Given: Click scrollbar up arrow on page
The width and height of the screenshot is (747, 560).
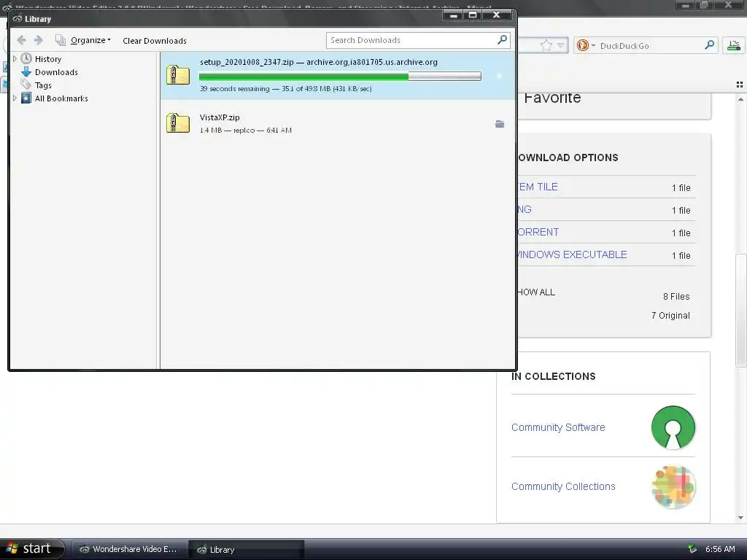Looking at the screenshot, I should point(740,99).
